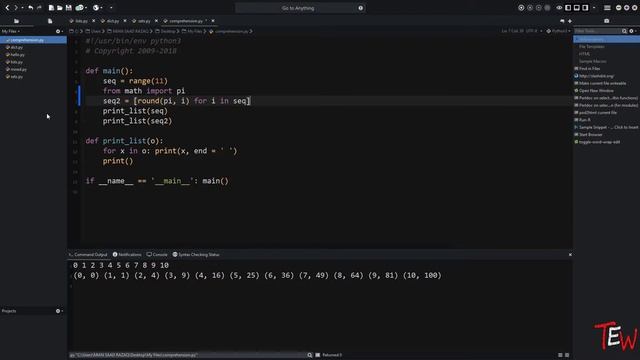Open the Syntax Checking Status tab

point(196,254)
